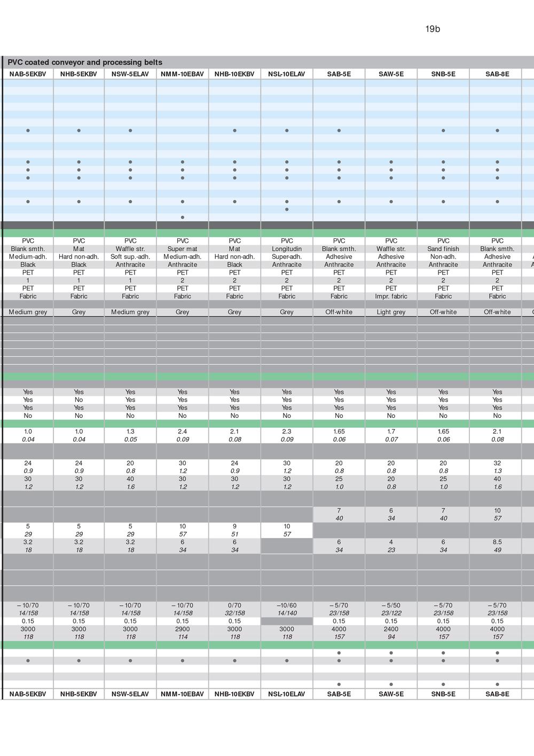Select the Soft sup.-adh. cell

click(x=130, y=257)
